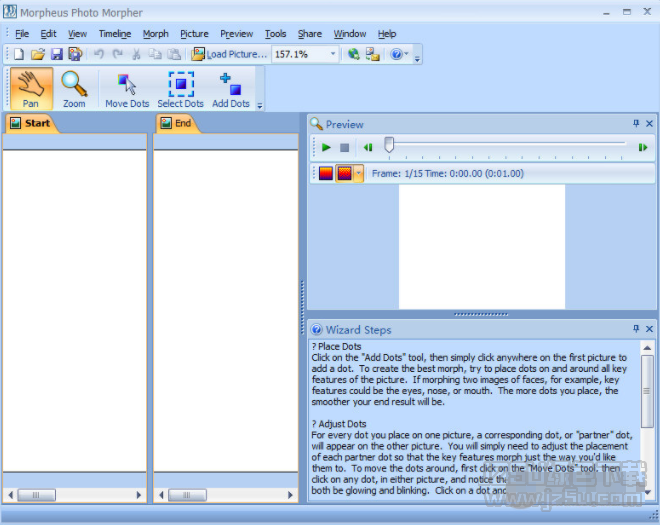Select the Pan hand tool
Screen dimensions: 660x525
click(x=31, y=88)
